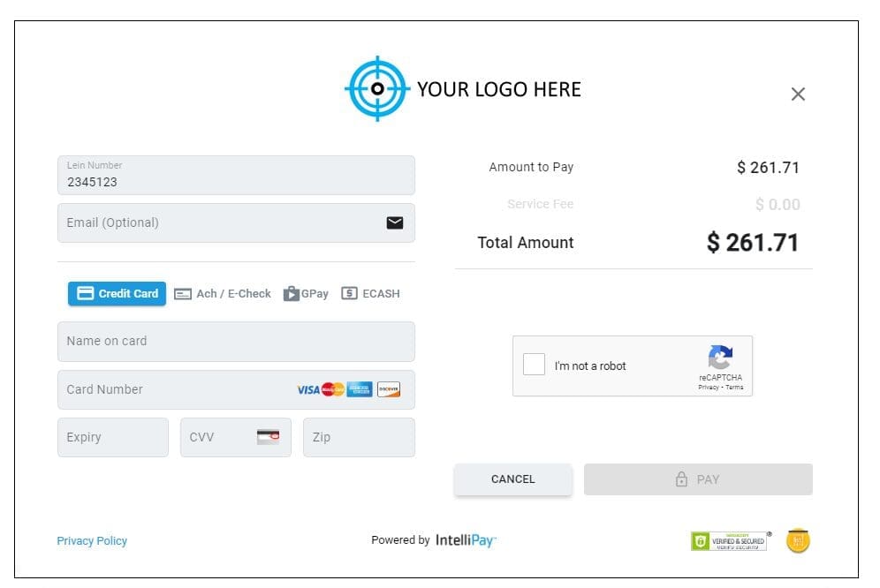Open the reCAPTCHA Terms link
Screen dimensions: 880x588
tap(736, 387)
